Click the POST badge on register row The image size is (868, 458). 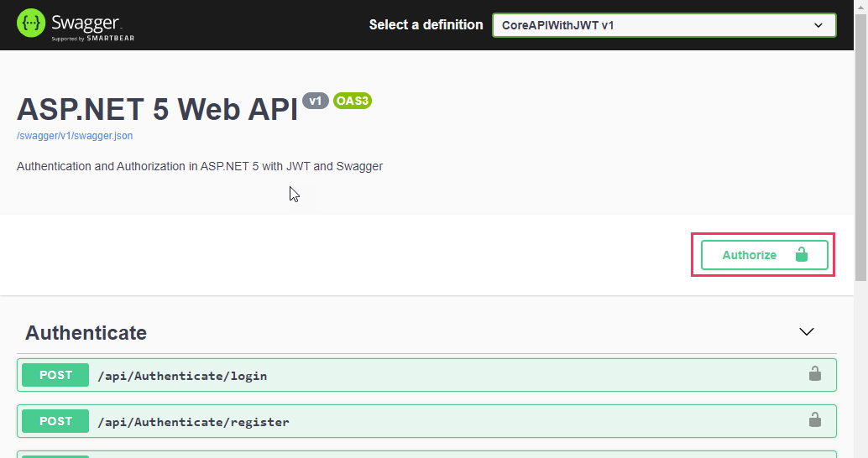pos(55,421)
